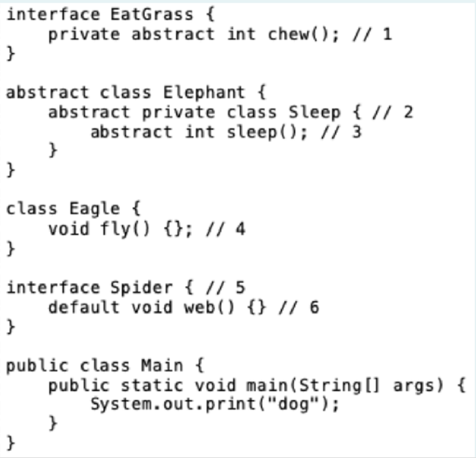Click the comment marker 4
This screenshot has height=459, width=476.
pos(226,229)
